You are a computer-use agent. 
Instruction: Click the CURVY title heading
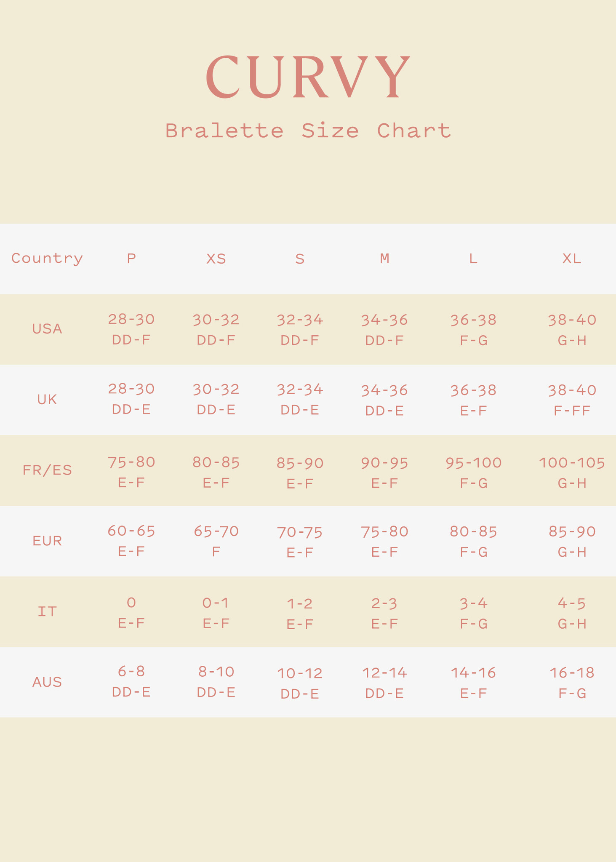308,77
